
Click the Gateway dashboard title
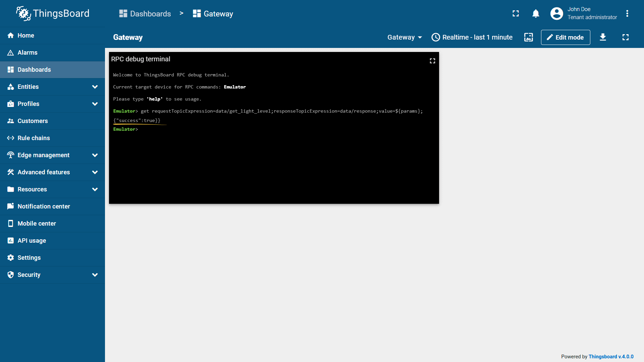pyautogui.click(x=128, y=37)
